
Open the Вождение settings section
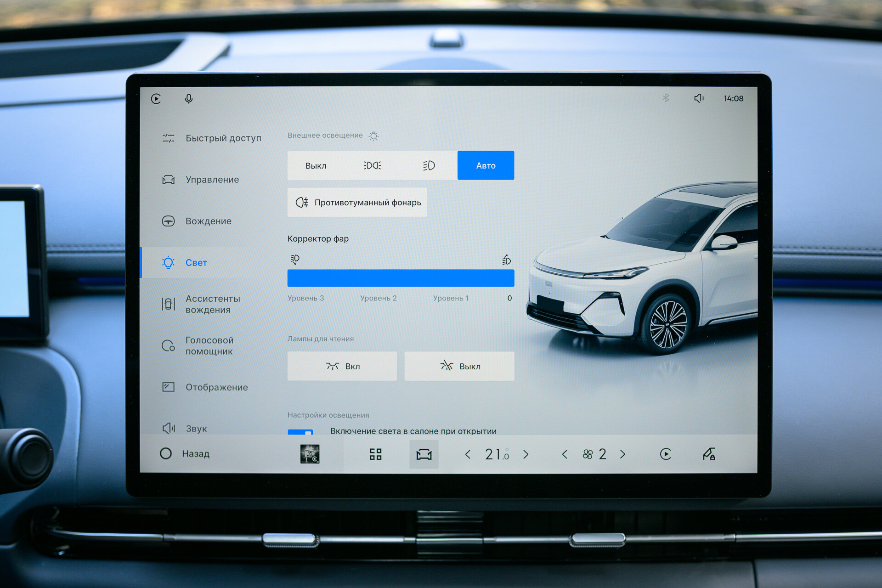[208, 221]
